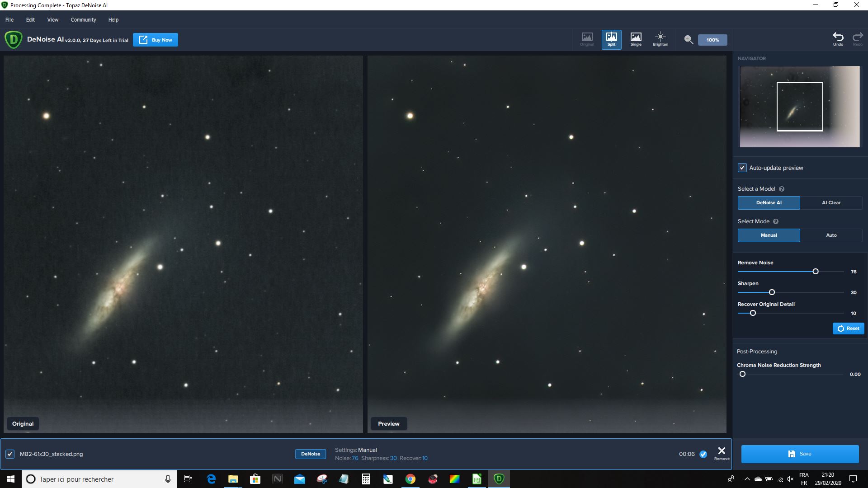Open the Windows Start menu
Image resolution: width=868 pixels, height=488 pixels.
(11, 479)
